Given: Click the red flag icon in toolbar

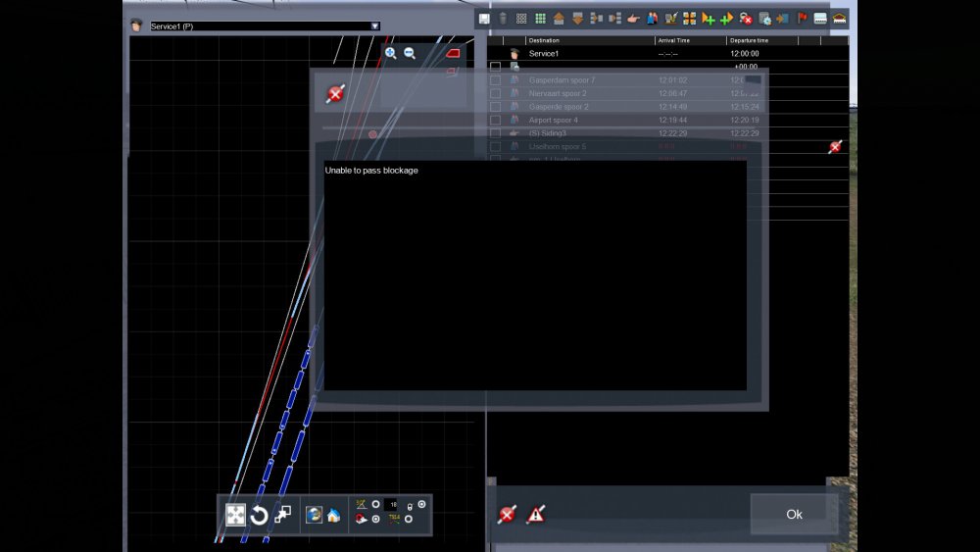Looking at the screenshot, I should coord(803,19).
